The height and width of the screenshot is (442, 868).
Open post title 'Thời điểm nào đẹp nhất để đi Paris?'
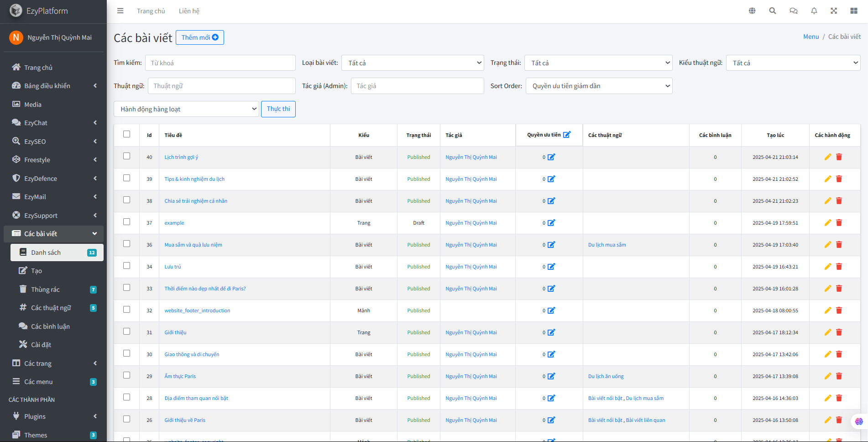point(205,289)
